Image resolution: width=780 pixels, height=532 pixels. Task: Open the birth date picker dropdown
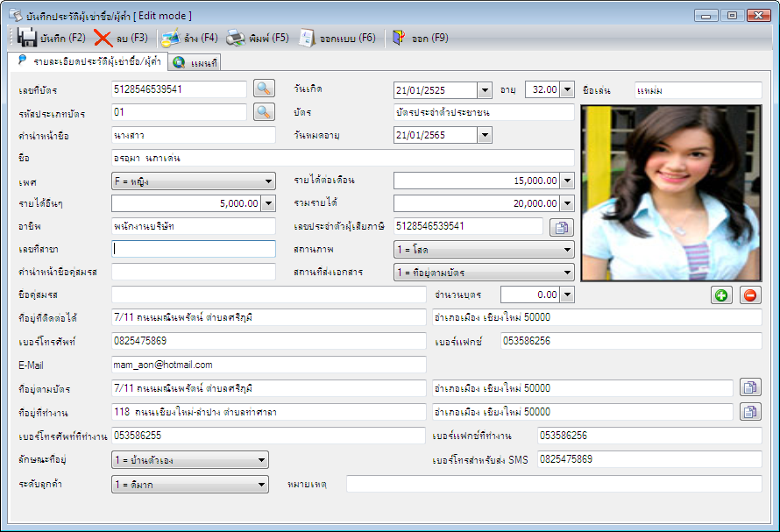(x=485, y=90)
